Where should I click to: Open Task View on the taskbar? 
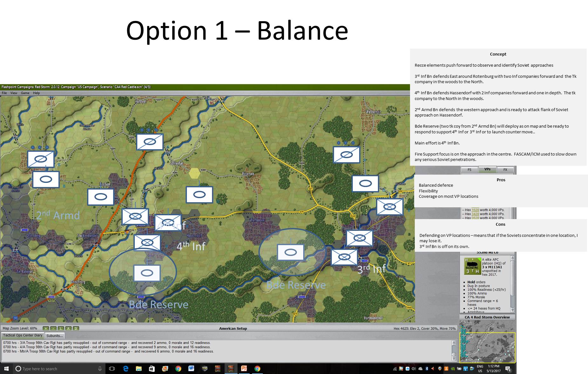pyautogui.click(x=112, y=369)
